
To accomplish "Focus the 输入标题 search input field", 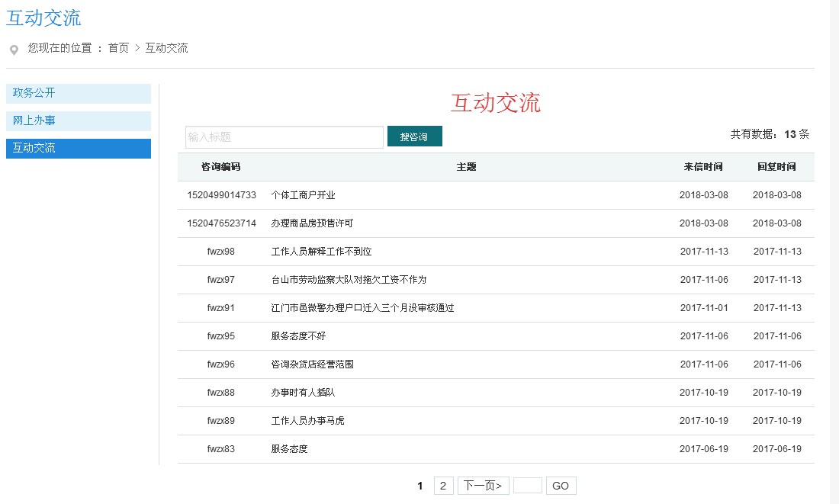I will [284, 137].
